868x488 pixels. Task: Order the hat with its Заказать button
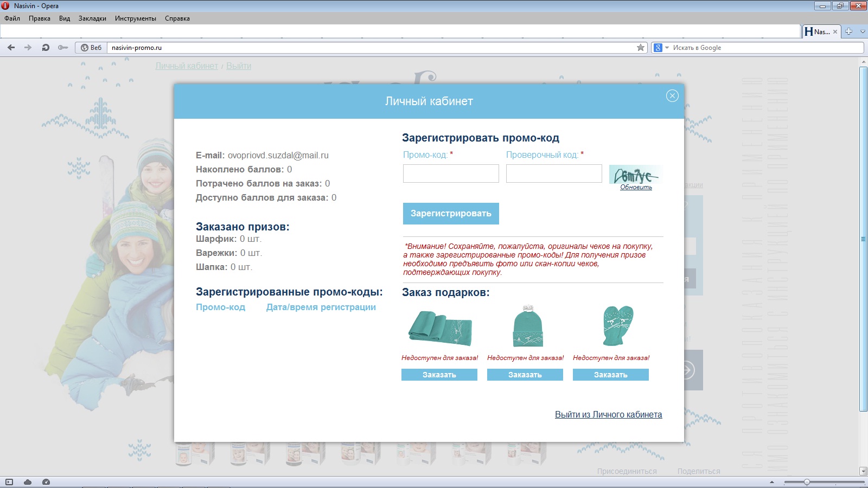coord(525,375)
